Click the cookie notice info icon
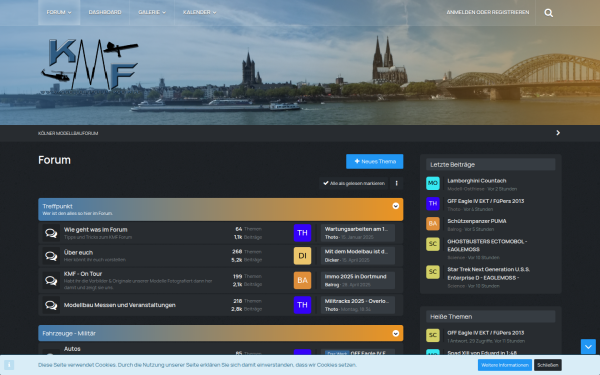The width and height of the screenshot is (600, 375). (9, 365)
